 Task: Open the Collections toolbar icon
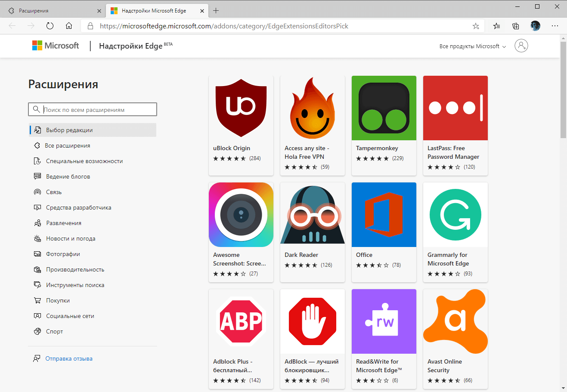coord(516,26)
